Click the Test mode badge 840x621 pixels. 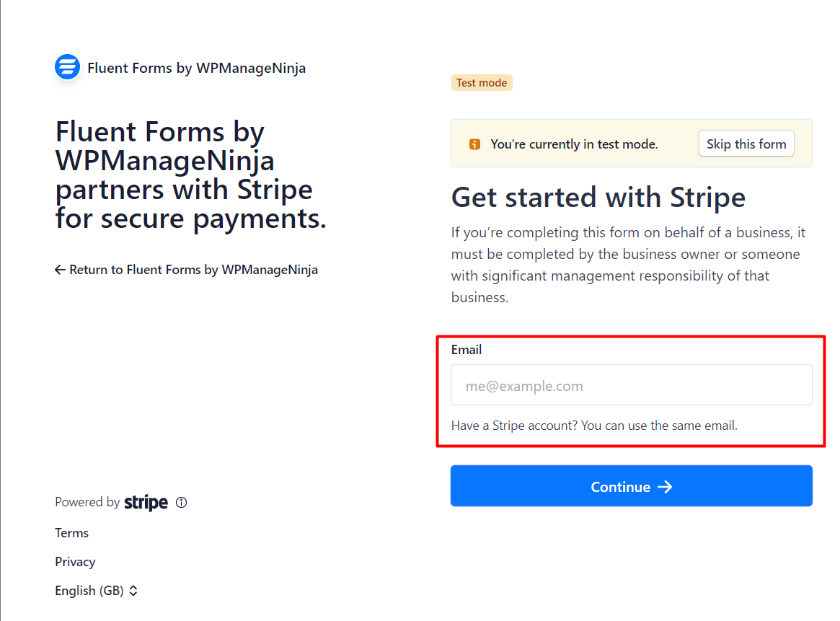[x=482, y=83]
